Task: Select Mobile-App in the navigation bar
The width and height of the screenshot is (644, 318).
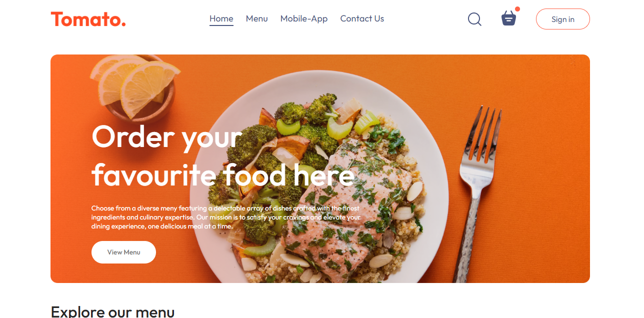Action: coord(304,18)
